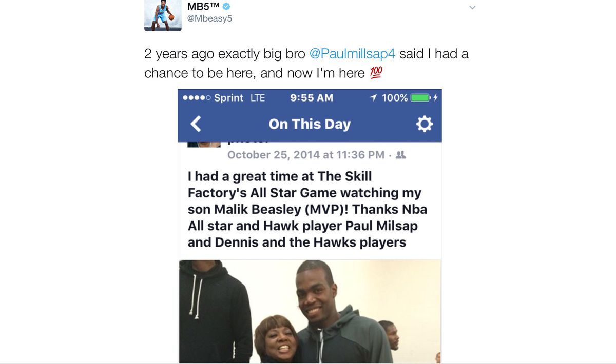Viewport: 616px width, 364px height.
Task: Click the 100 points emoji
Action: [375, 73]
